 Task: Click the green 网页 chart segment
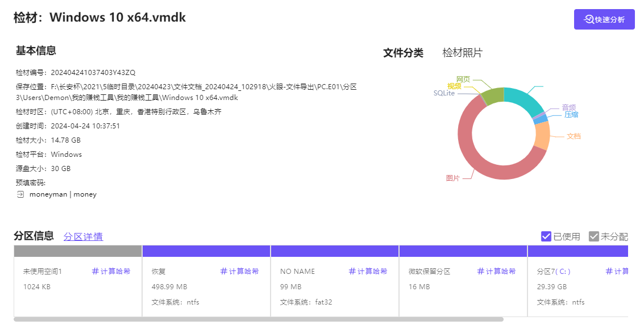(493, 95)
